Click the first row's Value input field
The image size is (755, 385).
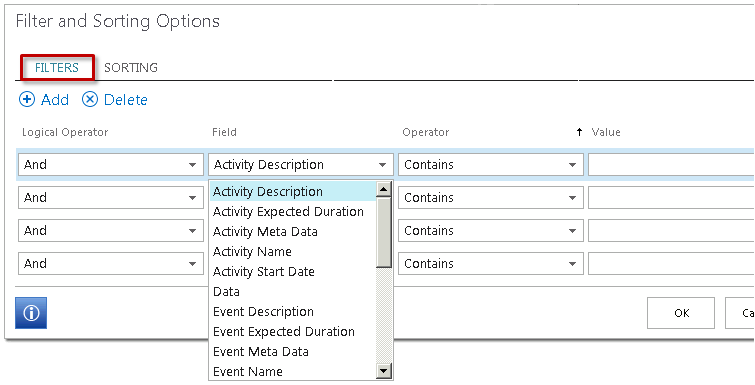click(671, 165)
